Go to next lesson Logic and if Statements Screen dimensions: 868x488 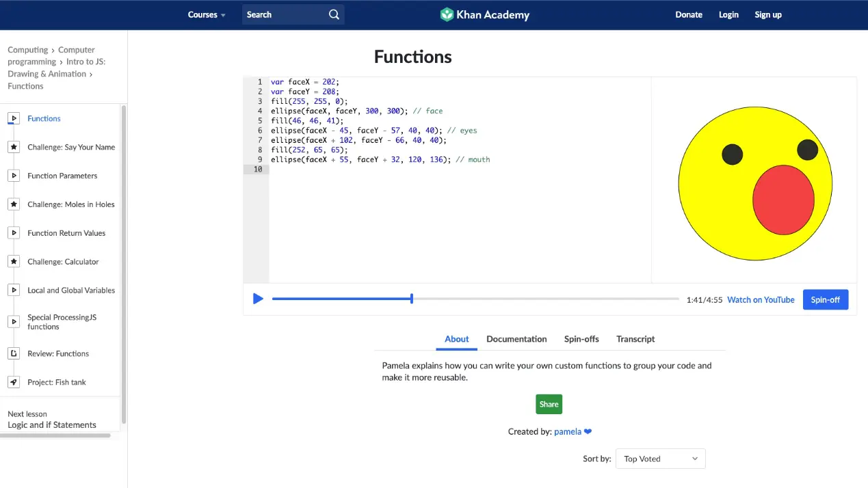pyautogui.click(x=52, y=424)
